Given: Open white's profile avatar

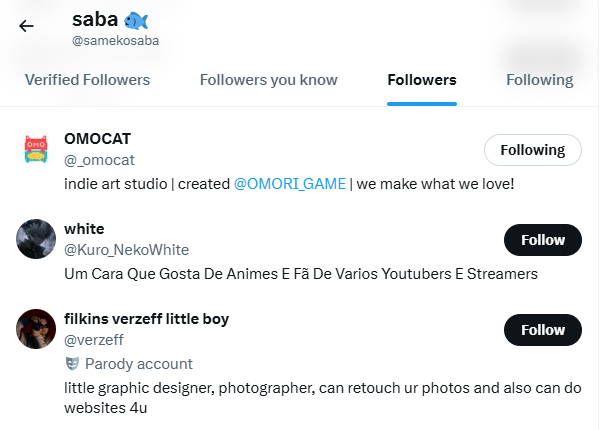Looking at the screenshot, I should (x=35, y=239).
